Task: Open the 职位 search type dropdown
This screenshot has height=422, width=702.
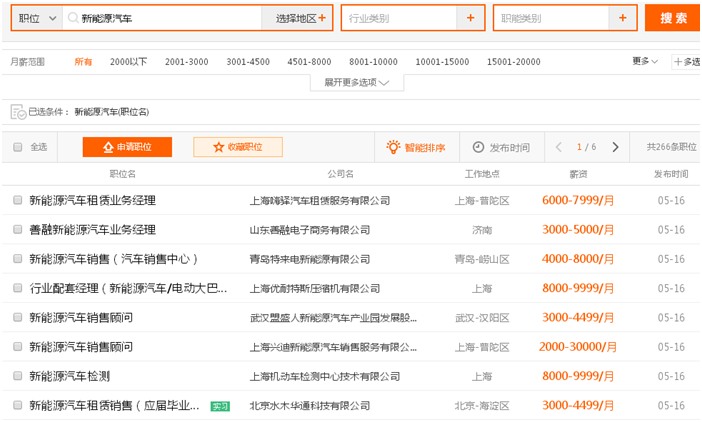Action: (35, 18)
